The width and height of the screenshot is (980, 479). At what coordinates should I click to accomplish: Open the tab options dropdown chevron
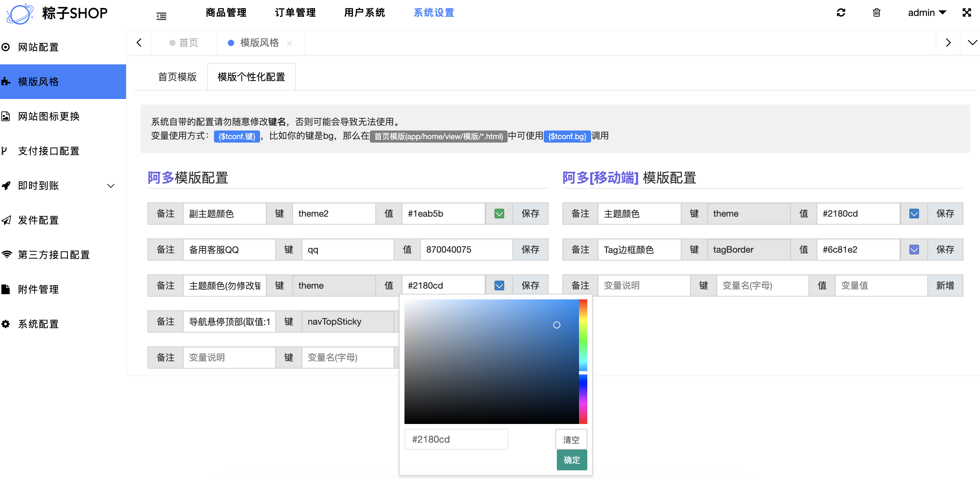(972, 43)
